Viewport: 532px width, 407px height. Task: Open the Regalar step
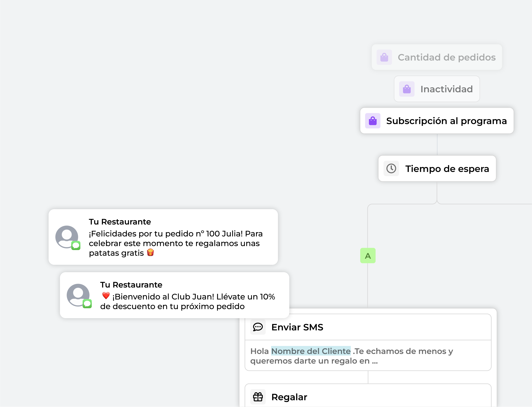[x=368, y=395]
